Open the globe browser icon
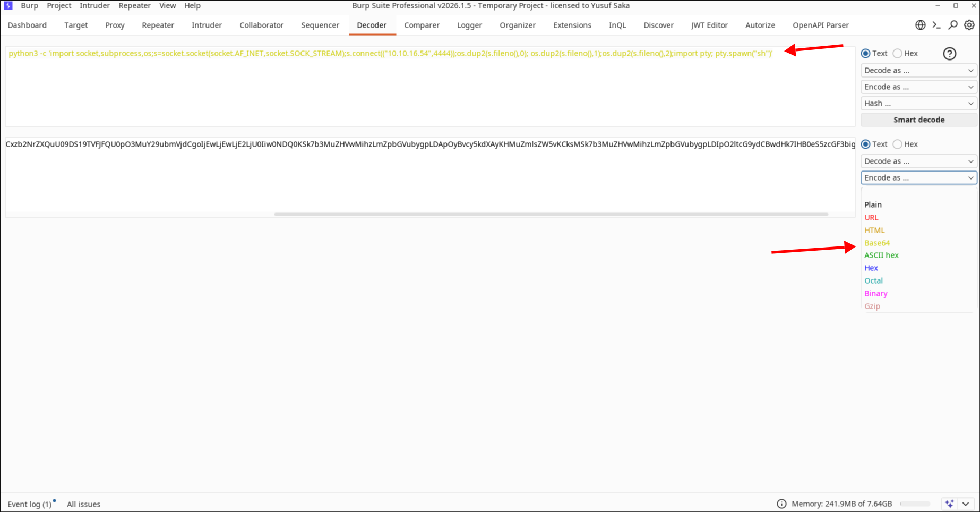980x512 pixels. [x=921, y=25]
